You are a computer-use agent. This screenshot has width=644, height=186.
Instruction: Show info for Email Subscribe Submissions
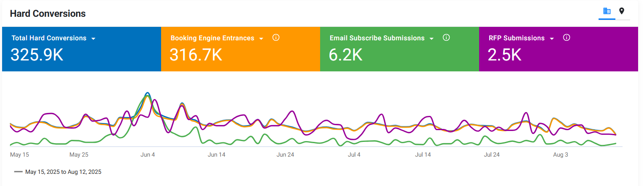pos(446,37)
